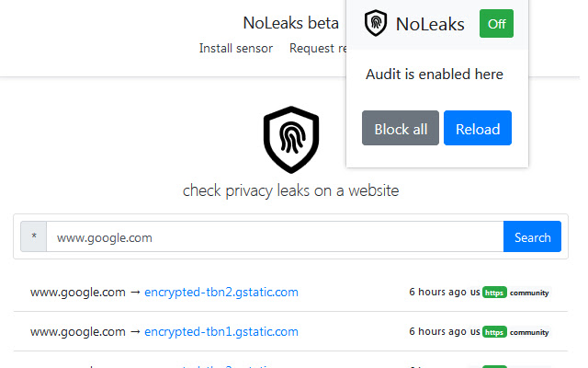Click the NoLeaks beta page title
588x368 pixels.
coord(290,23)
